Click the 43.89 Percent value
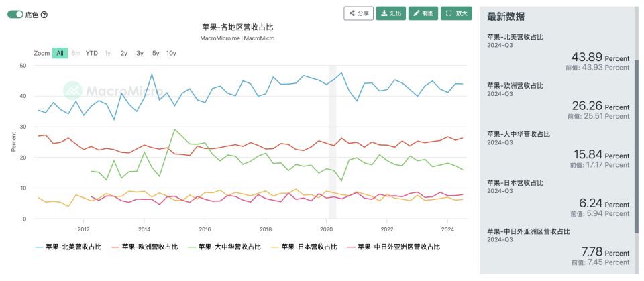This screenshot has height=281, width=644. click(600, 58)
